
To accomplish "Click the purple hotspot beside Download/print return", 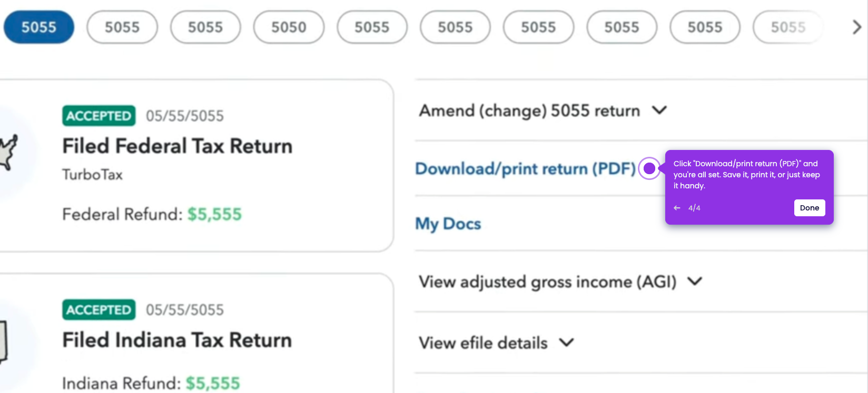I will tap(649, 168).
